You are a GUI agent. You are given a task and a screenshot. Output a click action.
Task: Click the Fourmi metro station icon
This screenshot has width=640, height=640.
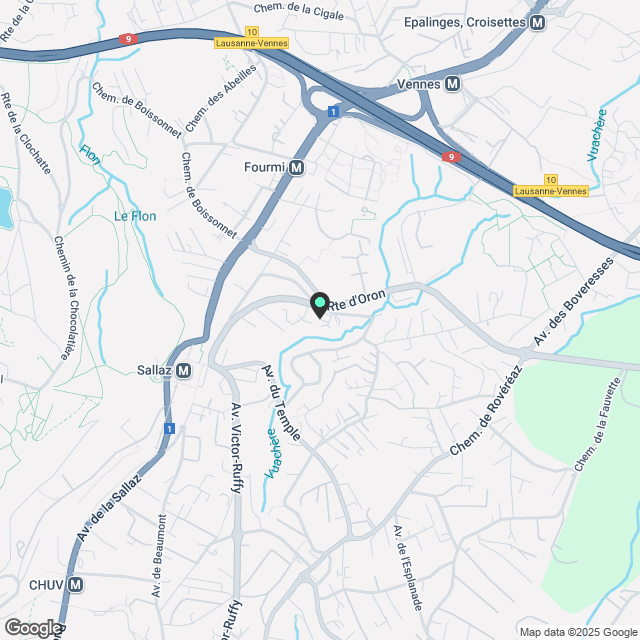click(297, 168)
